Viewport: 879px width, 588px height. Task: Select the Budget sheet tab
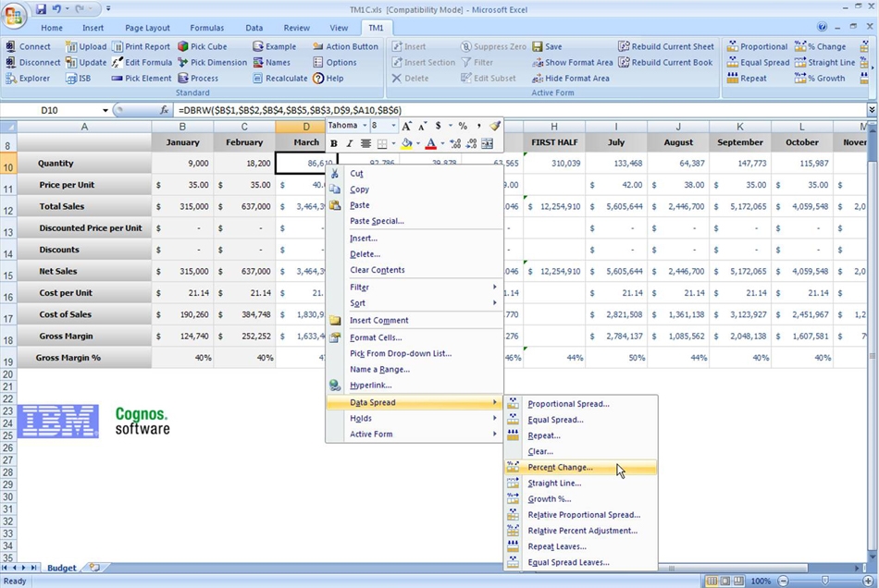click(62, 568)
